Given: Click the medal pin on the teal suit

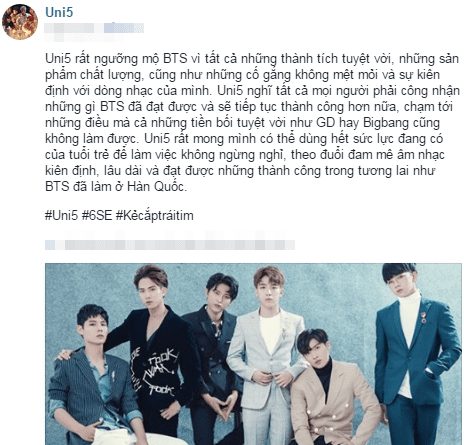Looking at the screenshot, I should pos(423,317).
